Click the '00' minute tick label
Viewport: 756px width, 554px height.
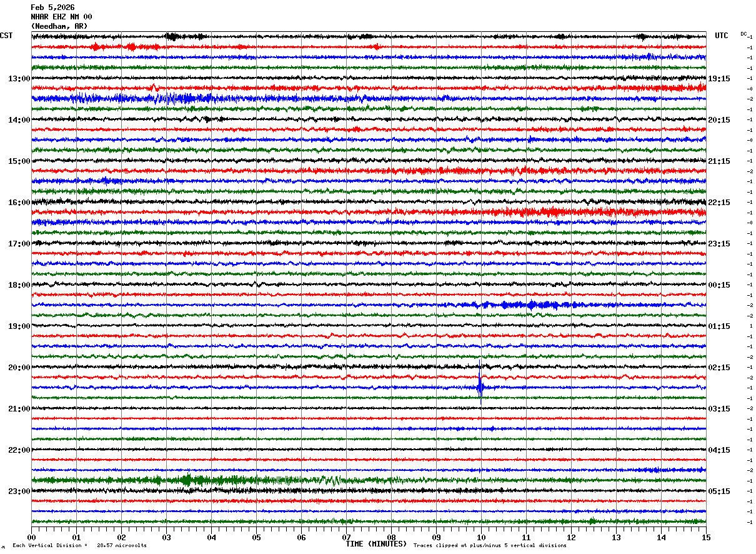coord(31,537)
